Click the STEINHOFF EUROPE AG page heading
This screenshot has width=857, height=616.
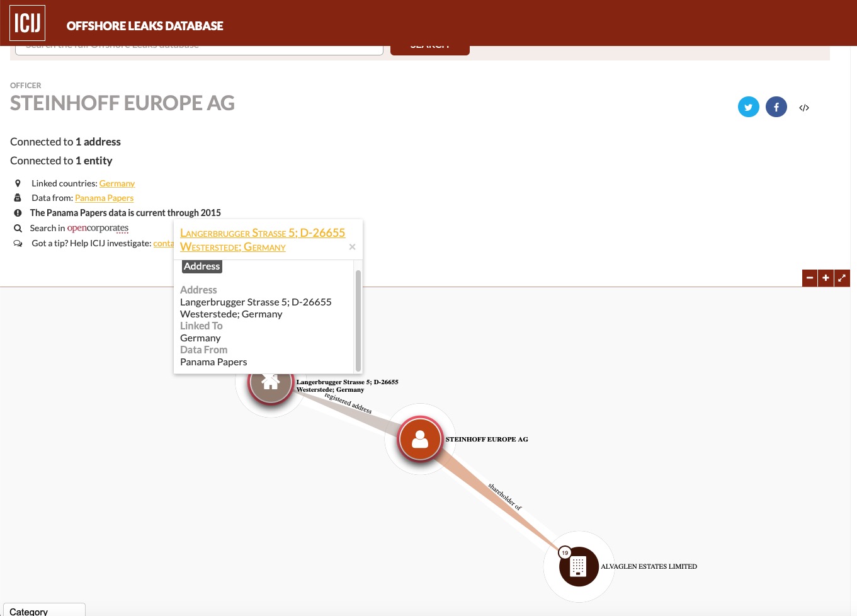coord(122,103)
